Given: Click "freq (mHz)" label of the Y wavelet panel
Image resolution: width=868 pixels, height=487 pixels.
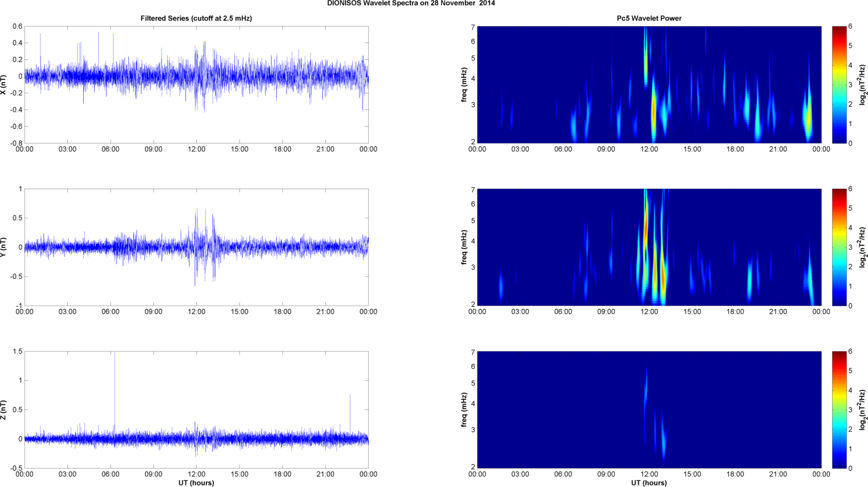Looking at the screenshot, I should tap(465, 247).
